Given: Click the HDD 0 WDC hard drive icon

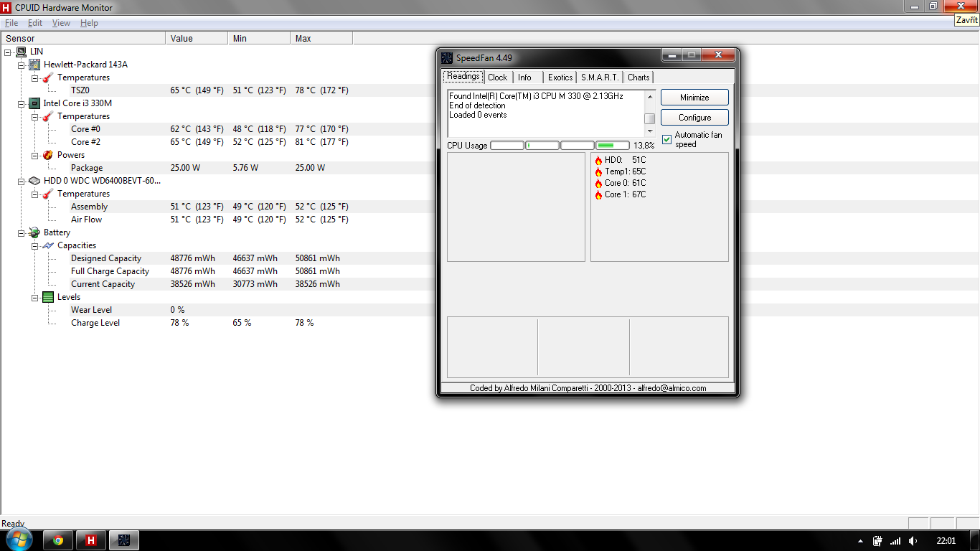Looking at the screenshot, I should [x=34, y=181].
